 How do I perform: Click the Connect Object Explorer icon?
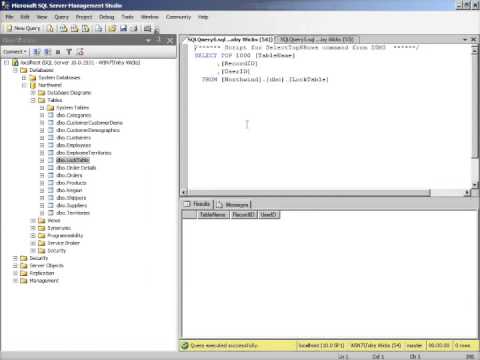click(x=37, y=52)
